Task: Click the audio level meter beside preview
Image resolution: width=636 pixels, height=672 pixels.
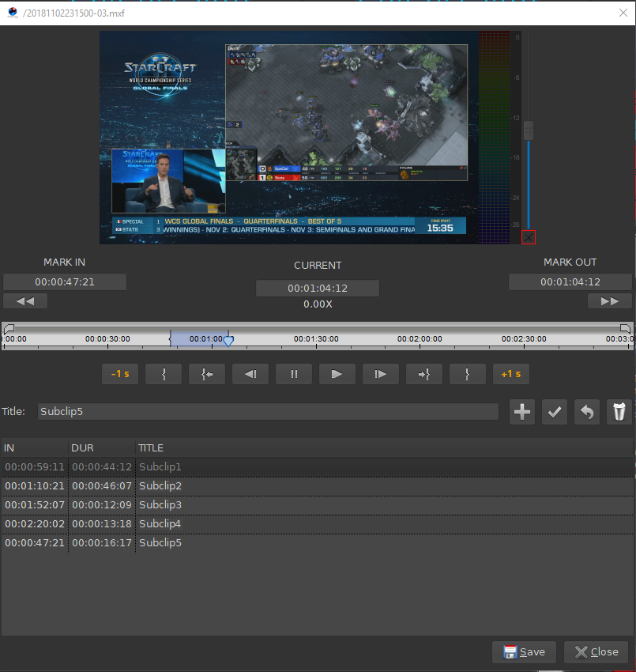Action: [x=494, y=137]
